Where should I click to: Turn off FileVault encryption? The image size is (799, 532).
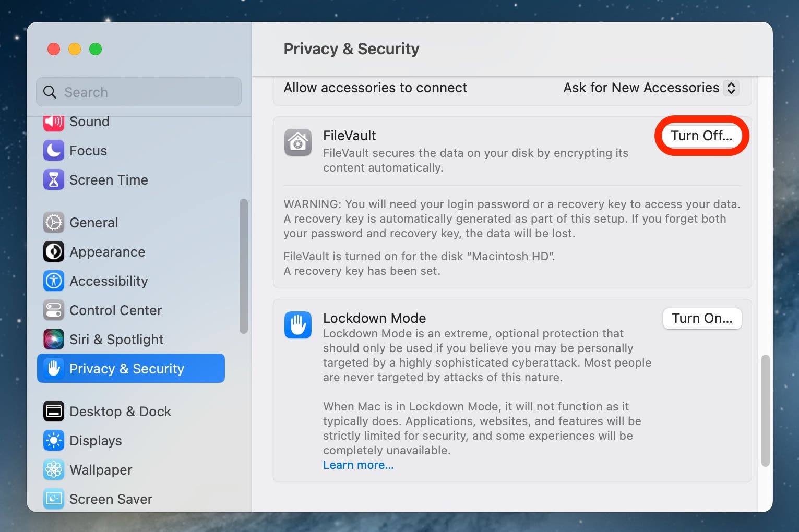701,136
